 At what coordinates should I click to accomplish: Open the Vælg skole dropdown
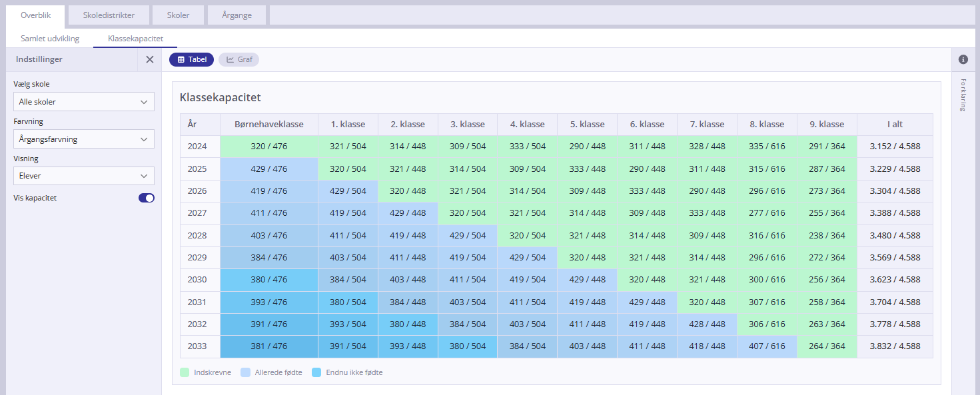point(83,102)
